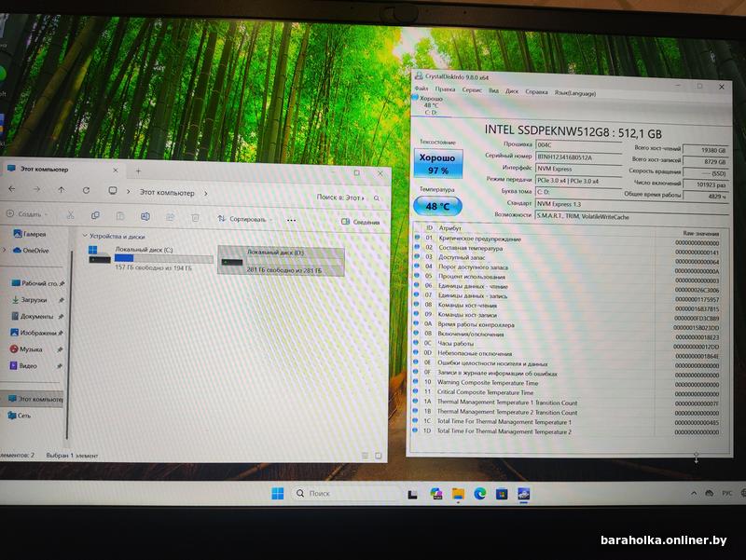Go forward in File Explorer
Screen dimensions: 746x560
tap(36, 189)
